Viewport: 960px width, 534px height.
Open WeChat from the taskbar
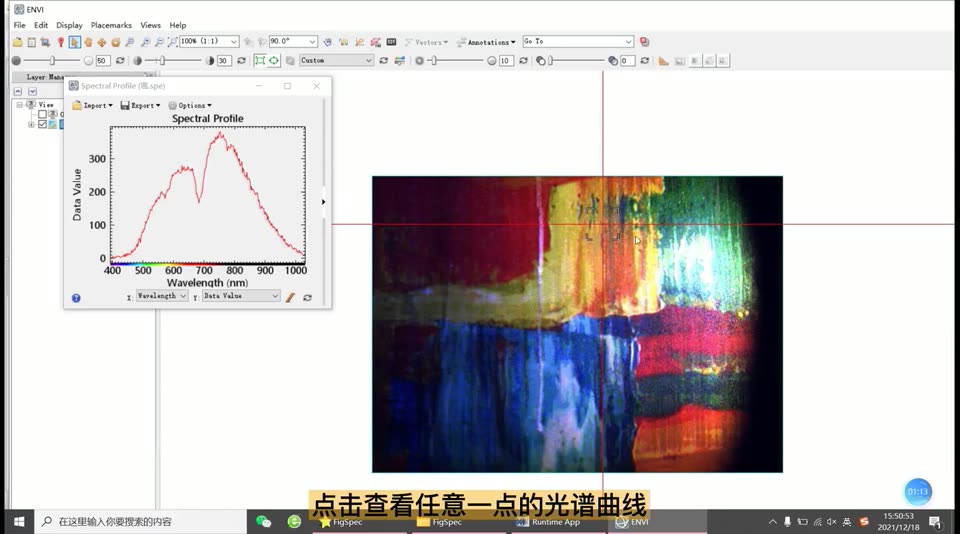point(263,522)
